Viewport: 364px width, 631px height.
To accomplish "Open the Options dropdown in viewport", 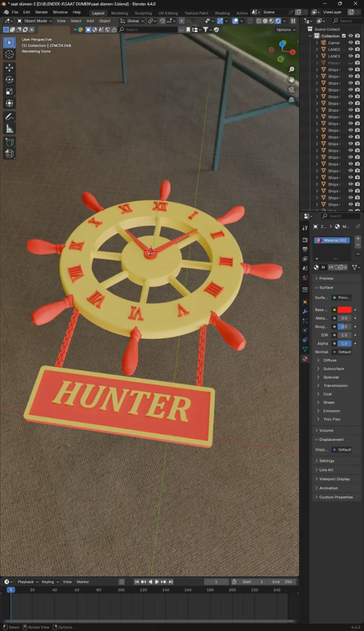I will [x=286, y=30].
